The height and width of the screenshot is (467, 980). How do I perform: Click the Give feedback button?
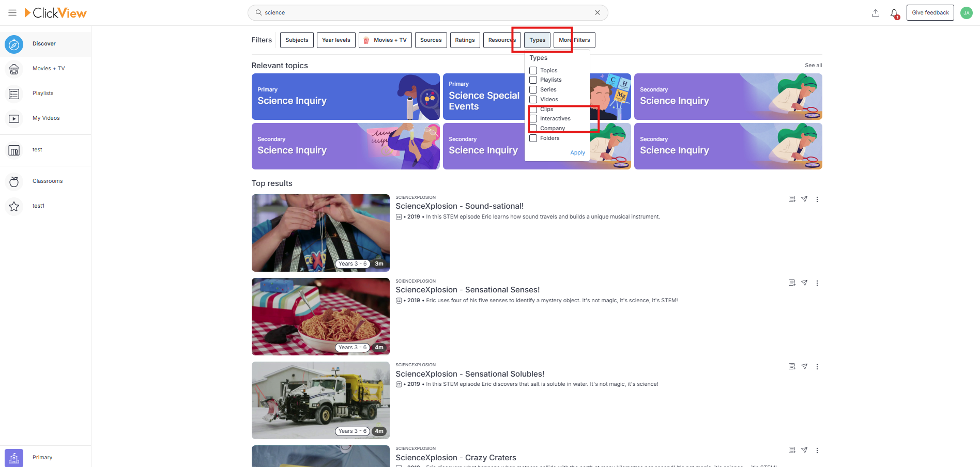[x=930, y=12]
